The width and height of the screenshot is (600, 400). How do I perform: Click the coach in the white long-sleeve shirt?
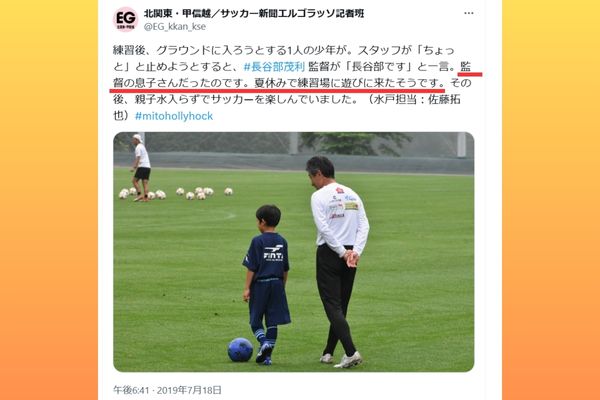point(339,261)
